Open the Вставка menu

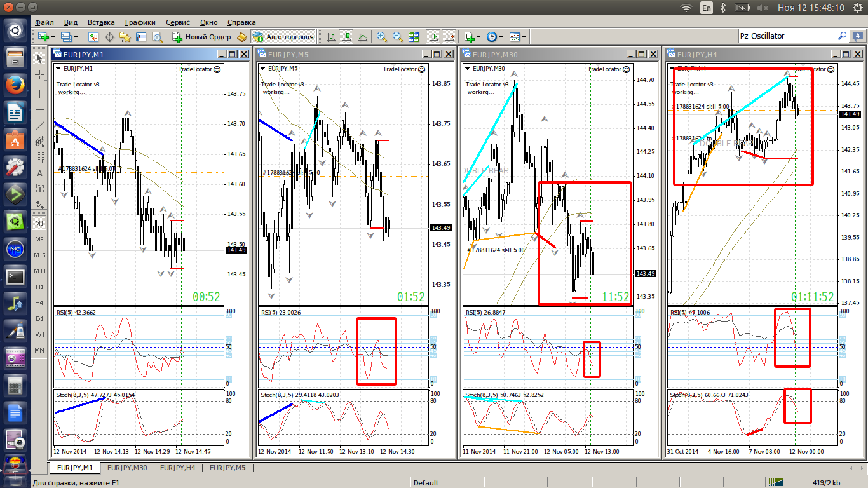101,22
